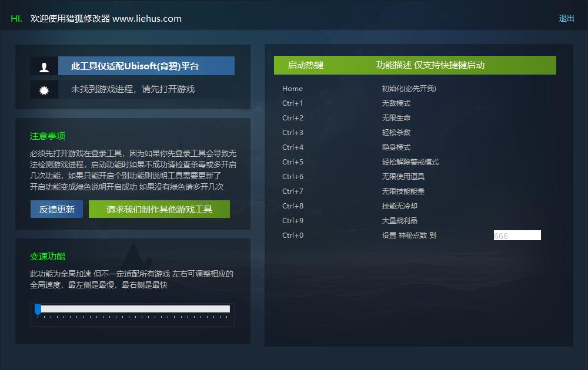Click the 无限使用道具 function
Viewport: 588px width, 370px height.
pos(403,176)
